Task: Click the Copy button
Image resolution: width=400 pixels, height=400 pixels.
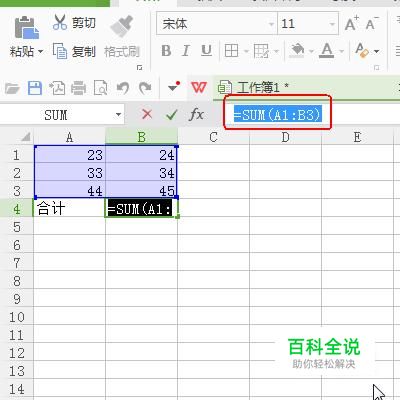Action: [74, 52]
